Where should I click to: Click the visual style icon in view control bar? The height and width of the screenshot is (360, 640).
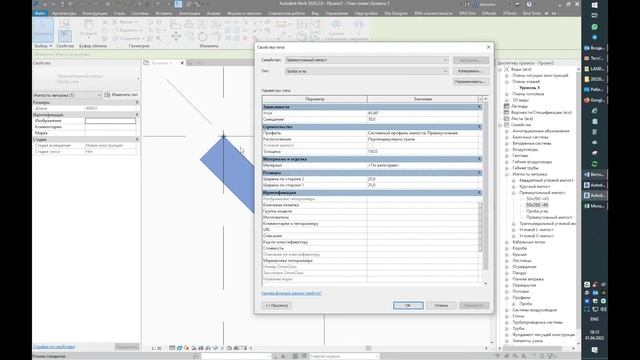[x=179, y=348]
